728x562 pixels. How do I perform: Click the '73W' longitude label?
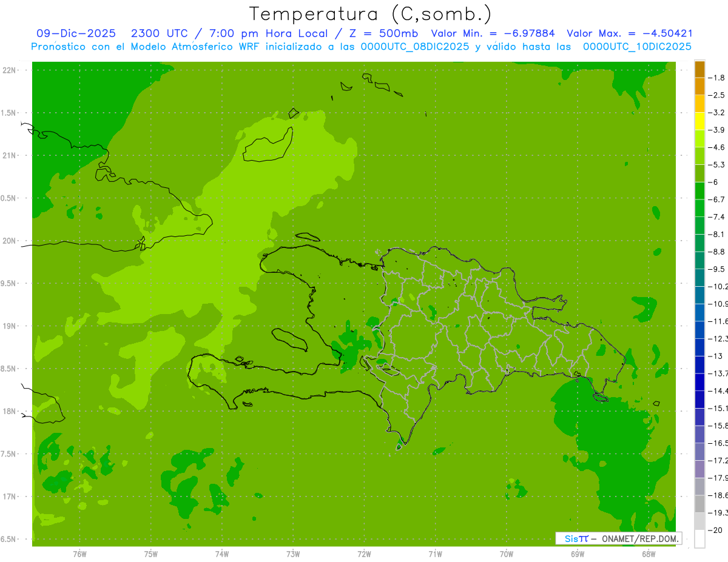click(293, 554)
